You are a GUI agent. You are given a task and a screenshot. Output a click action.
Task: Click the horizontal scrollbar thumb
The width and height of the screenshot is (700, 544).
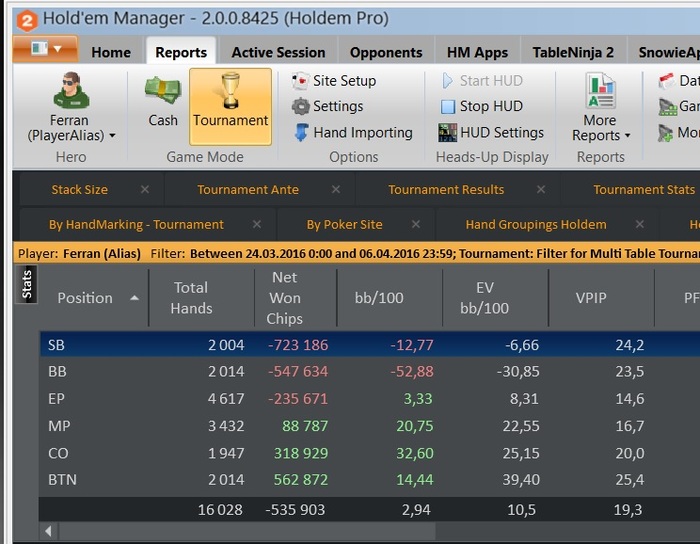pos(247,531)
